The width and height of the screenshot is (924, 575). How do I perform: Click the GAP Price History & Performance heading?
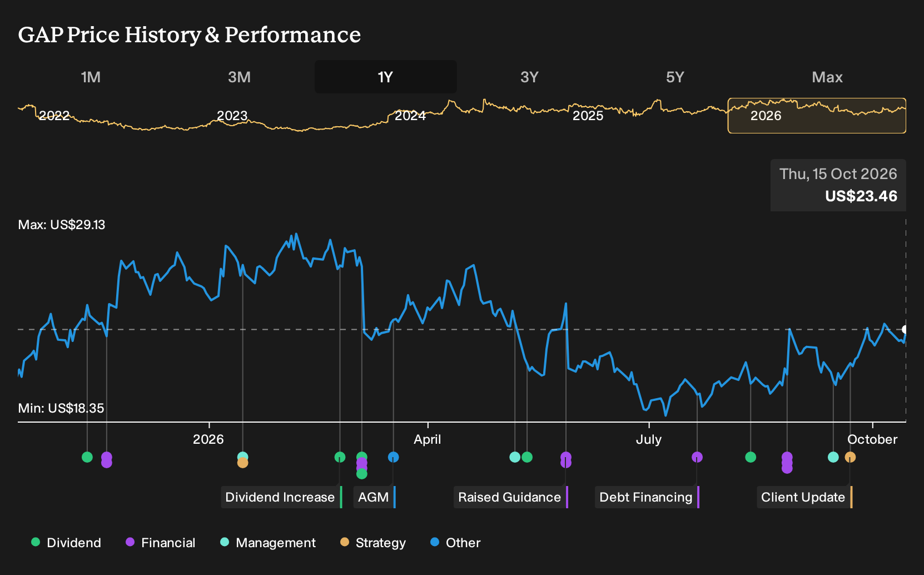click(190, 34)
